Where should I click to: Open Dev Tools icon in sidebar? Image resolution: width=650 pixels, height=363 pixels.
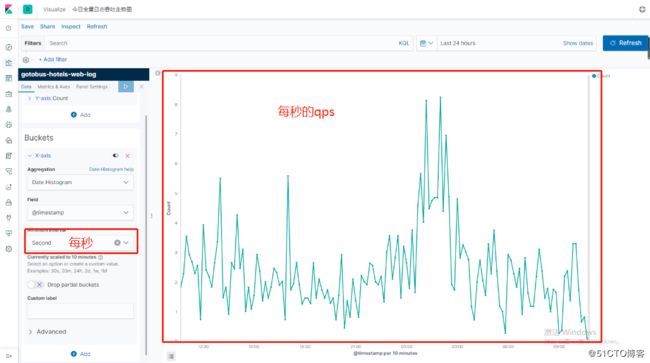[9, 218]
